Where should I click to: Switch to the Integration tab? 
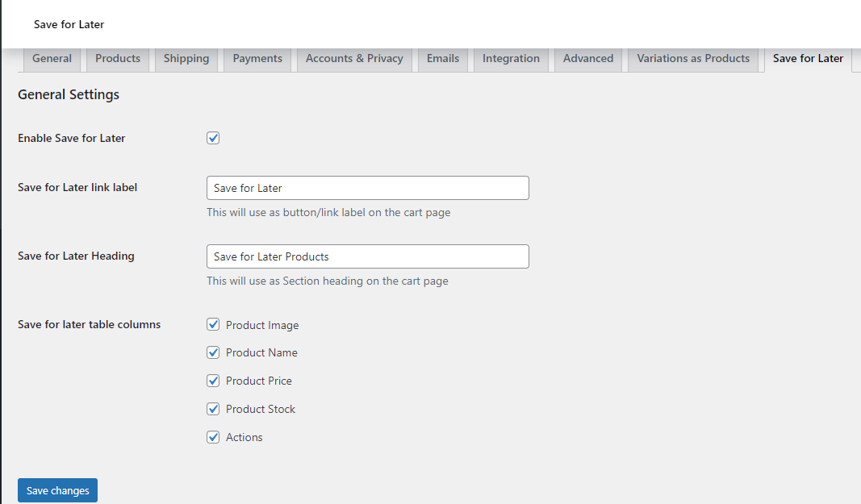511,59
